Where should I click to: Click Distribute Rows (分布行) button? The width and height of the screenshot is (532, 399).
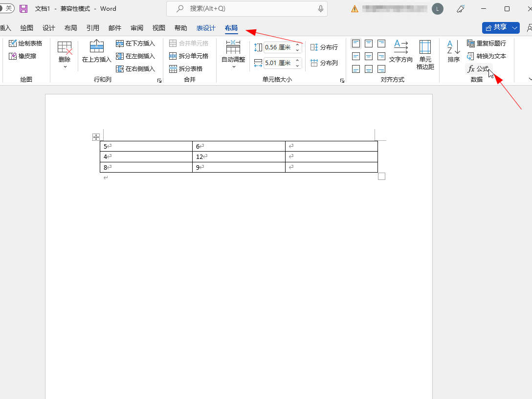tap(324, 47)
